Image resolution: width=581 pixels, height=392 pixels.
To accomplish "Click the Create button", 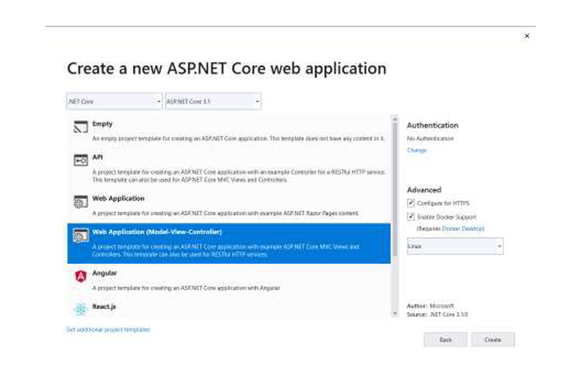I will (493, 340).
